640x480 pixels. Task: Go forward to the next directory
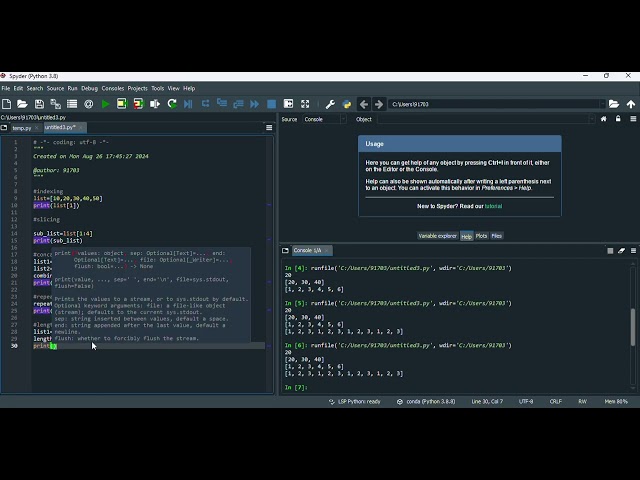[379, 104]
